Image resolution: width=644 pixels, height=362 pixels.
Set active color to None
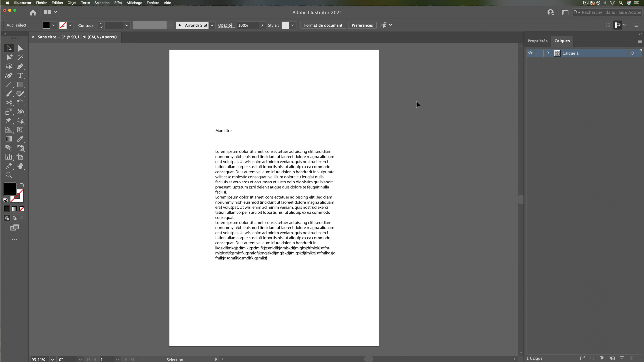click(22, 209)
